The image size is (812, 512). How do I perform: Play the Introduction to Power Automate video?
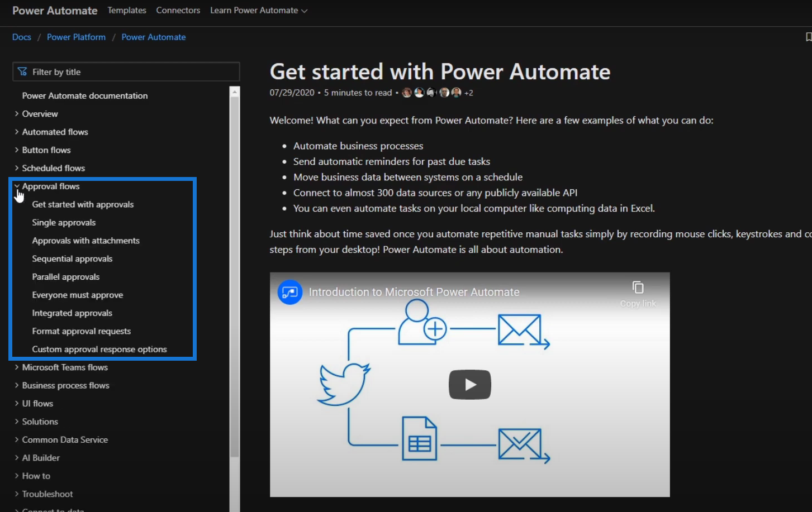click(469, 384)
